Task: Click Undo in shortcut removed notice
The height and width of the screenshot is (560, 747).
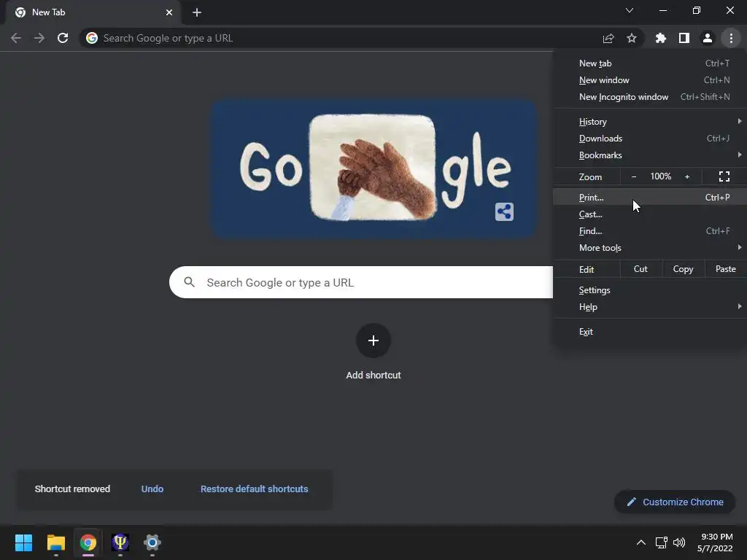Action: (x=152, y=489)
